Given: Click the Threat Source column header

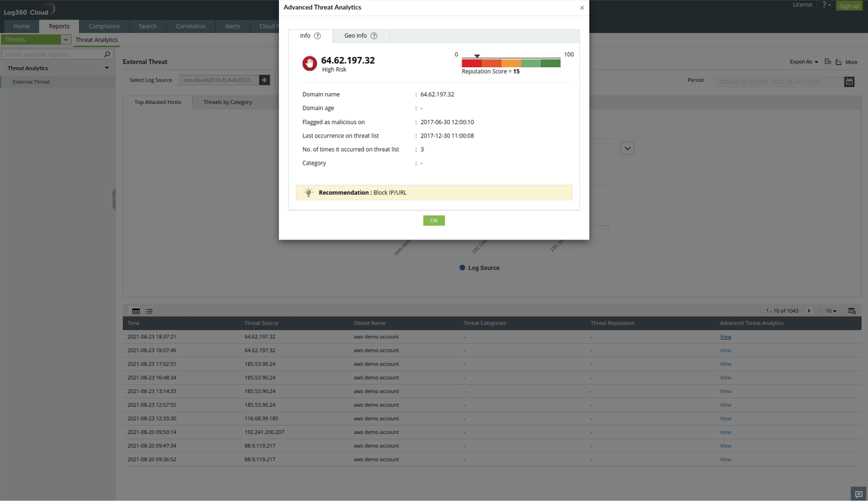Looking at the screenshot, I should [261, 323].
